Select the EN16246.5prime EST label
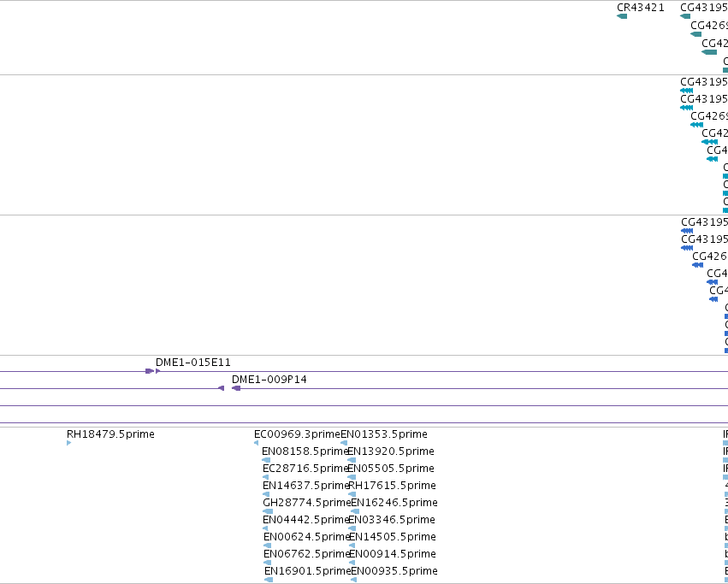The width and height of the screenshot is (728, 584). pos(394,503)
